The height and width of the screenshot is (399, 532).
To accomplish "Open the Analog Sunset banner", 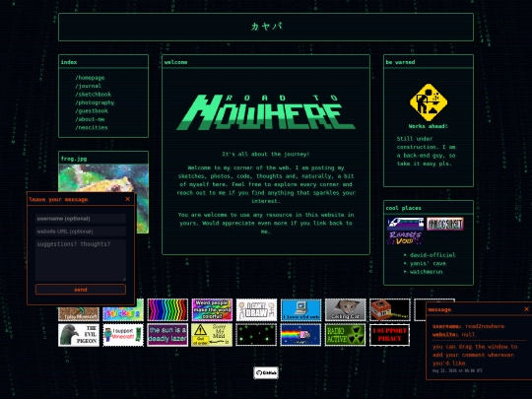I will pos(445,224).
